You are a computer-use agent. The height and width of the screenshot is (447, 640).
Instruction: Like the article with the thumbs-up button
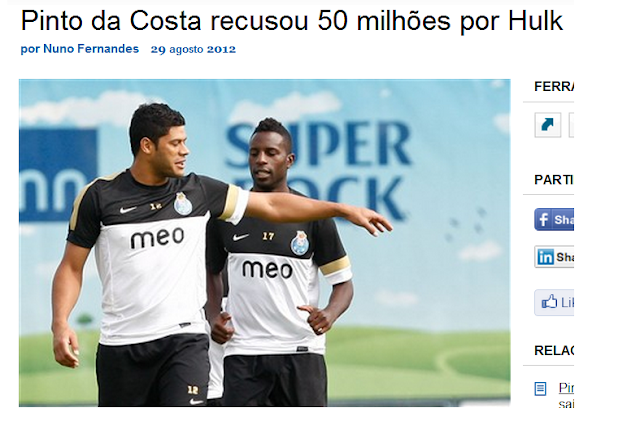(554, 302)
